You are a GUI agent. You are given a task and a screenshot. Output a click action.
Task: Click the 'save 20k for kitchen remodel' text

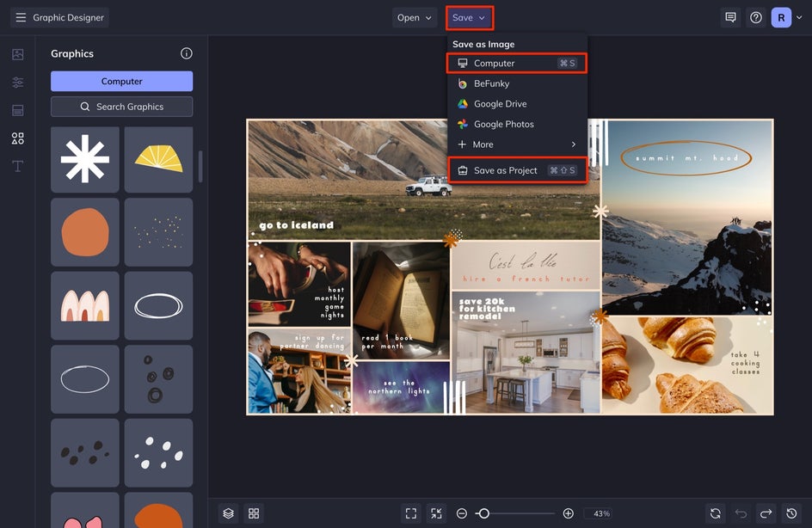coord(487,309)
